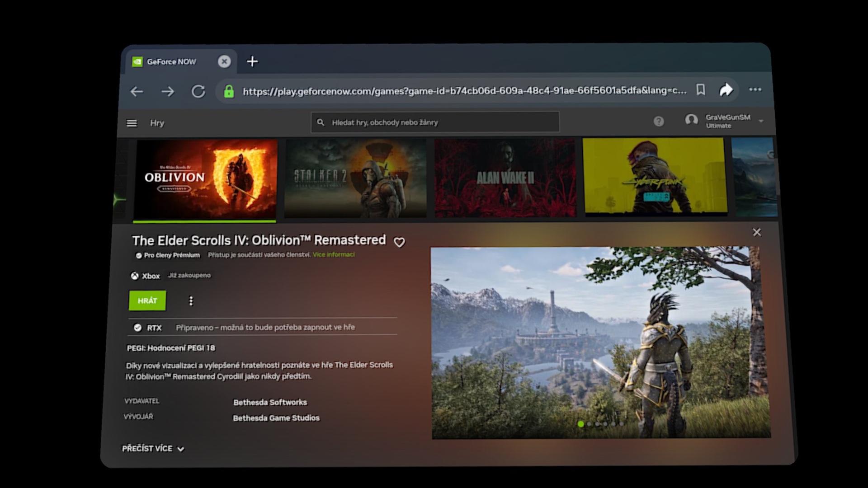The width and height of the screenshot is (868, 488).
Task: Click the Již zakoupeno label
Action: tap(189, 275)
